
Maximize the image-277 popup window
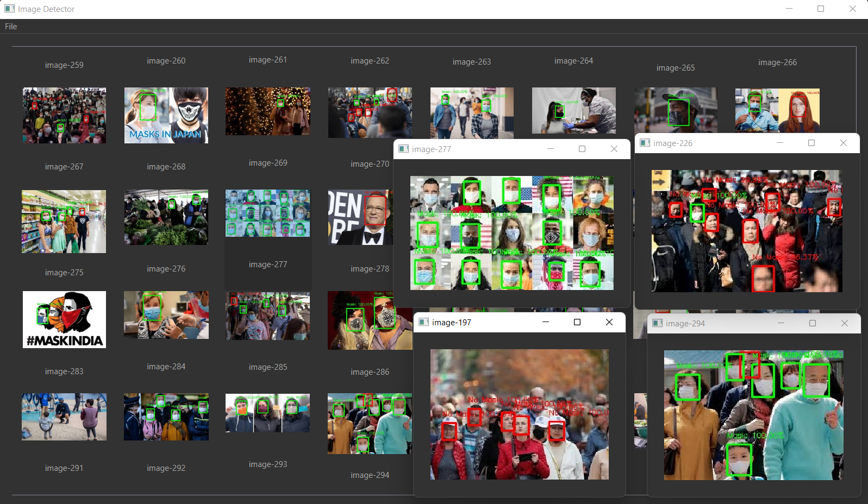click(582, 149)
